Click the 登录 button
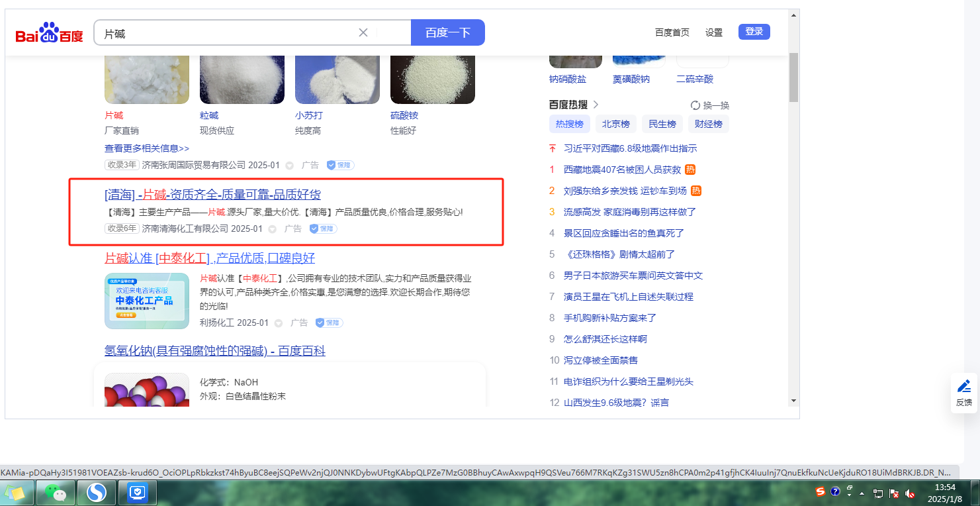This screenshot has height=506, width=980. 754,32
